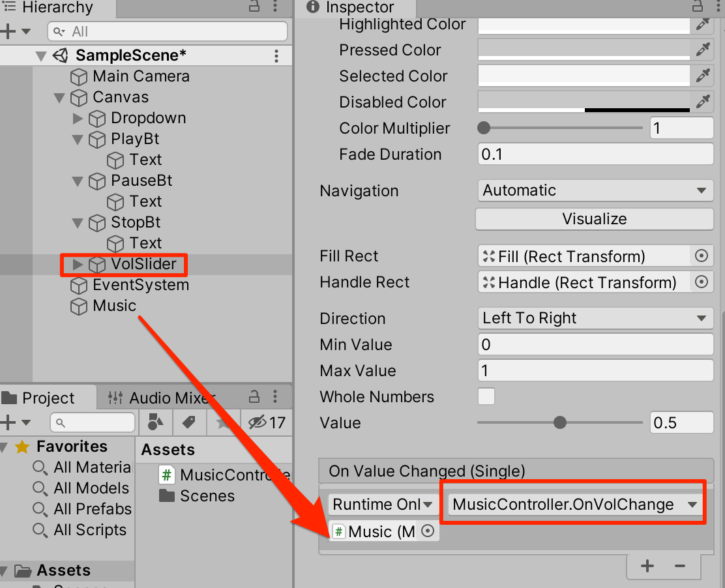Click the search-by-type icon in Project toolbar

[155, 422]
